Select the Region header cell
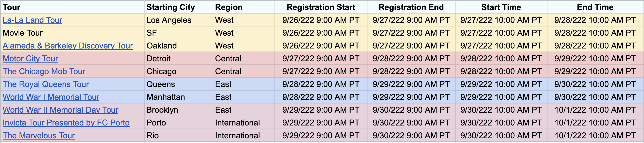 [244, 7]
